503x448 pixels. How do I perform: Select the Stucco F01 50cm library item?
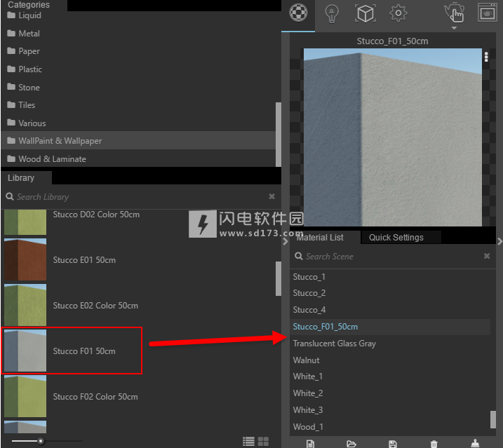[72, 351]
